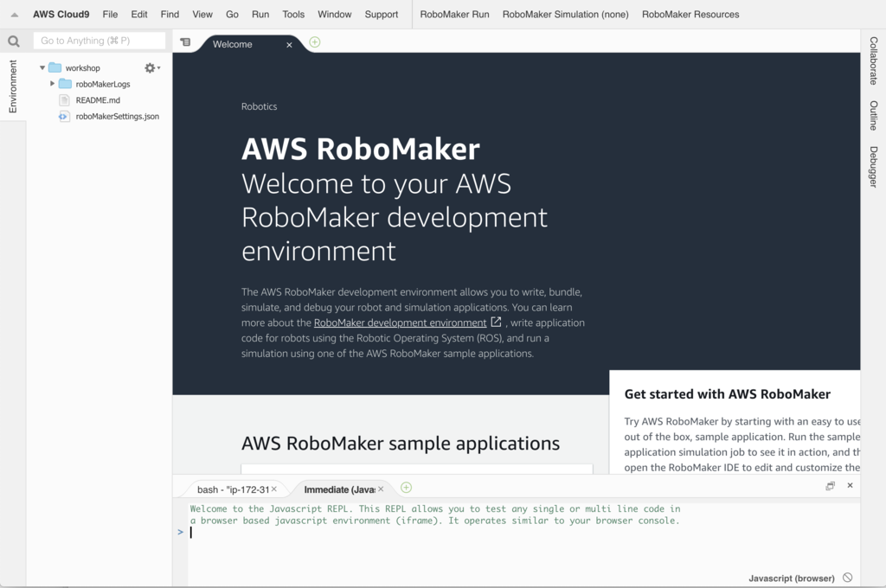
Task: Open the RoboMaker Resources menu
Action: click(690, 15)
